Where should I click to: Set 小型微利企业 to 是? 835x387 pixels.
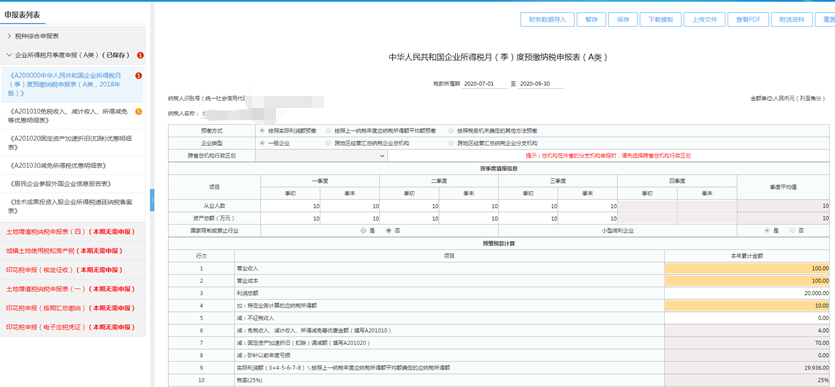point(767,230)
